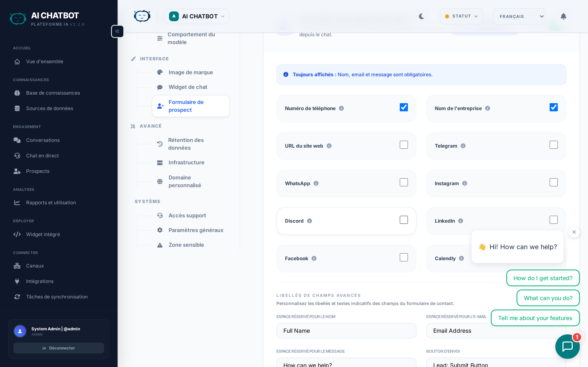Disable the Nom de l'entreprise checkbox
This screenshot has height=367, width=588.
click(553, 107)
